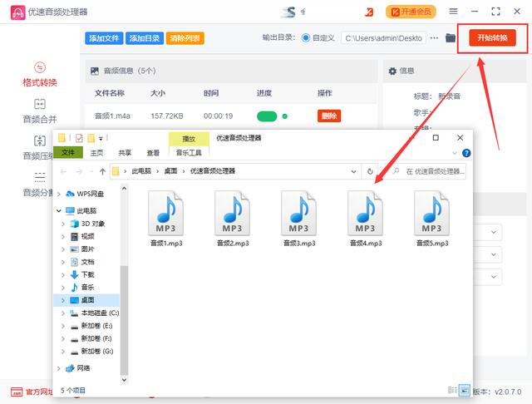The width and height of the screenshot is (532, 404).
Task: Select 音频1.mp3 file
Action: coord(166,219)
